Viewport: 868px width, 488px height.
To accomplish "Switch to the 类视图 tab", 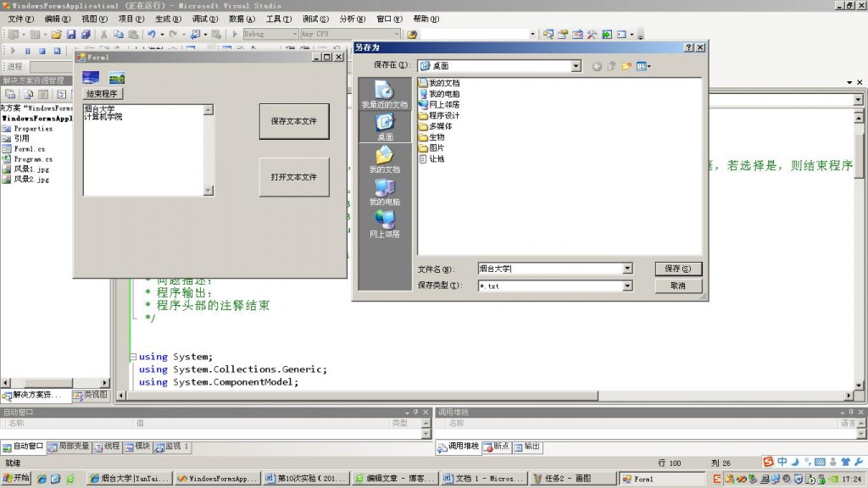I will (x=90, y=395).
